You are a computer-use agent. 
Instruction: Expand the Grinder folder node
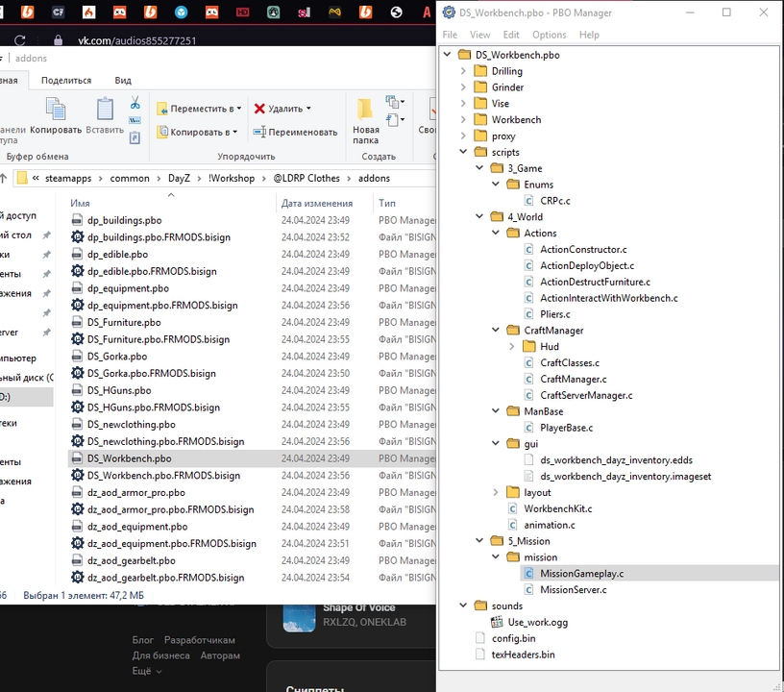[463, 87]
